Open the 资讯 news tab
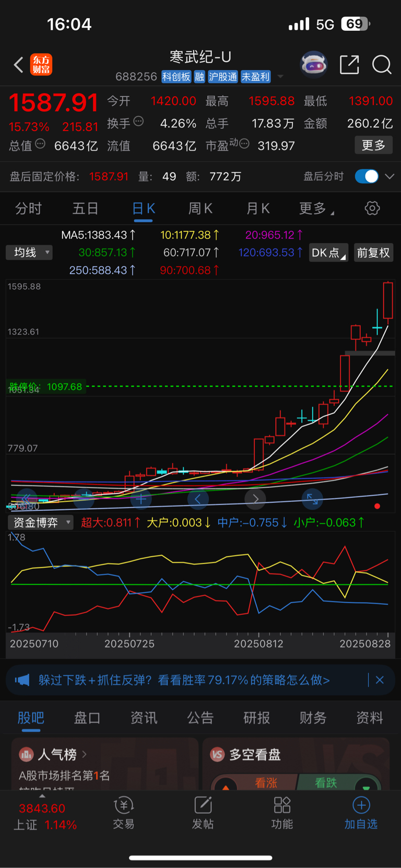This screenshot has width=401, height=868. [x=144, y=718]
